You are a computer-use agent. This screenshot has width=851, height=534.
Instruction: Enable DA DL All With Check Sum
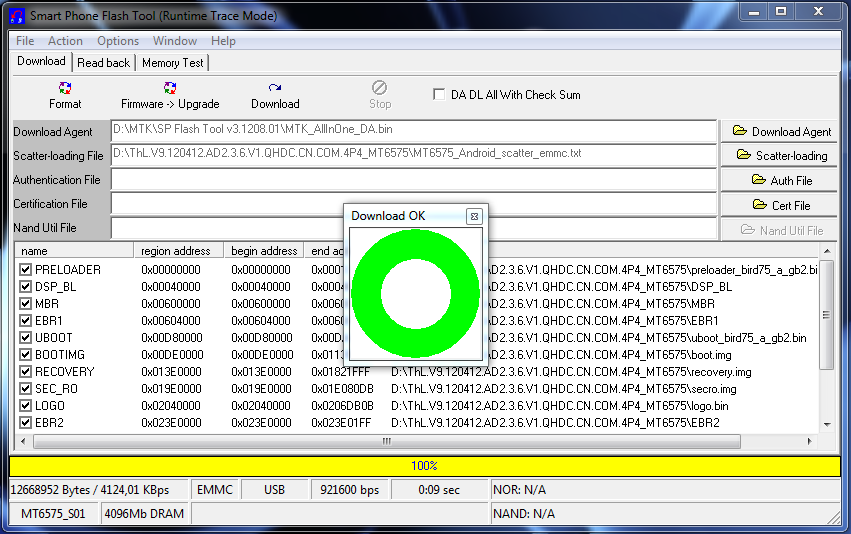(439, 95)
